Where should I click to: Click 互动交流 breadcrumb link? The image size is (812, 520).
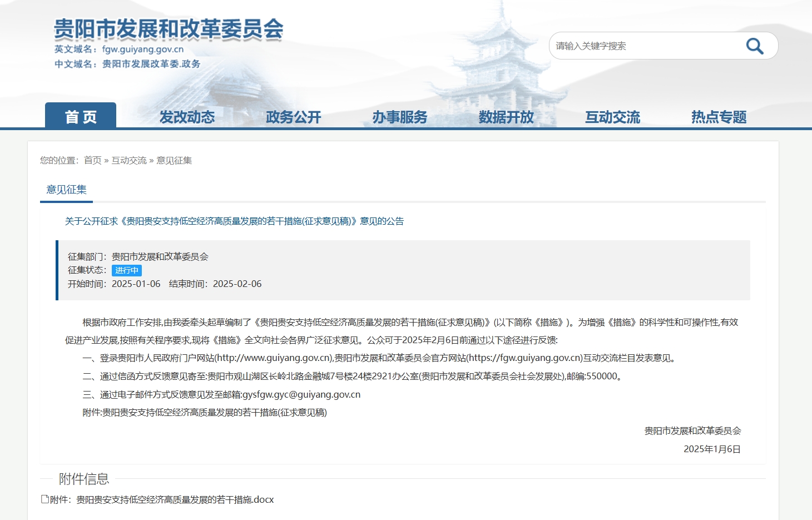[129, 160]
